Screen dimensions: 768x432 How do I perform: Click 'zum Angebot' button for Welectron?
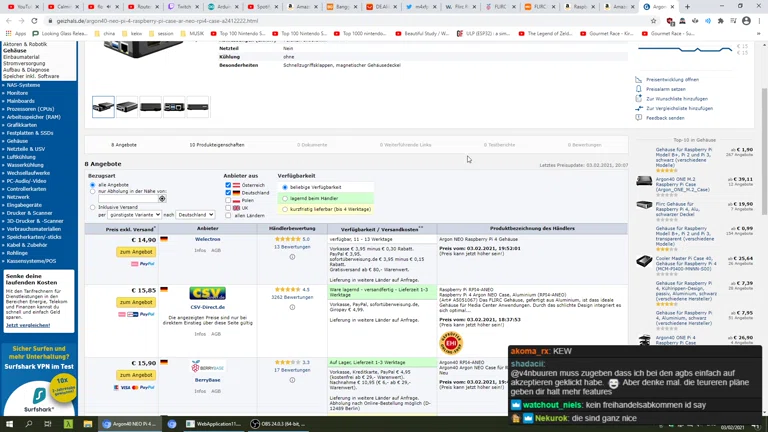point(136,252)
